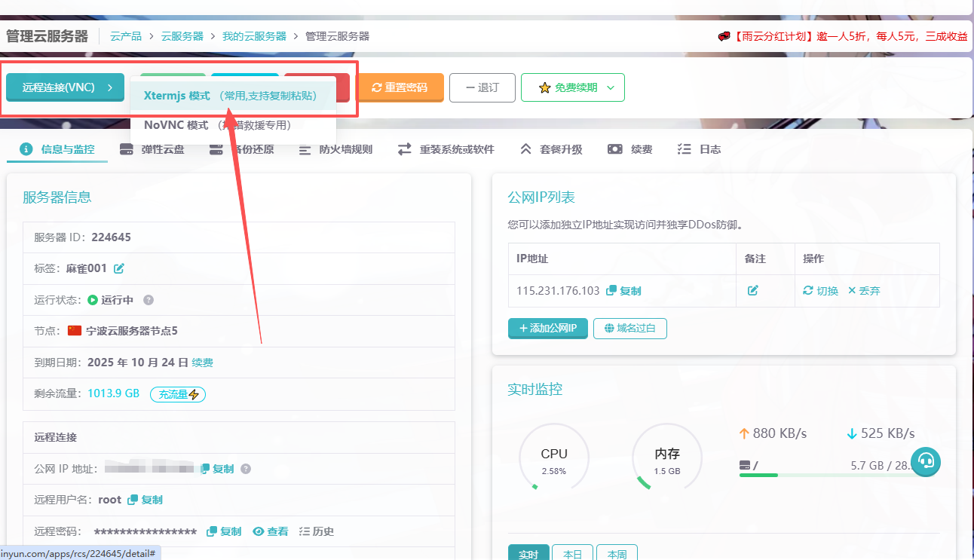Open the customer support headset icon
The image size is (974, 560).
point(926,461)
